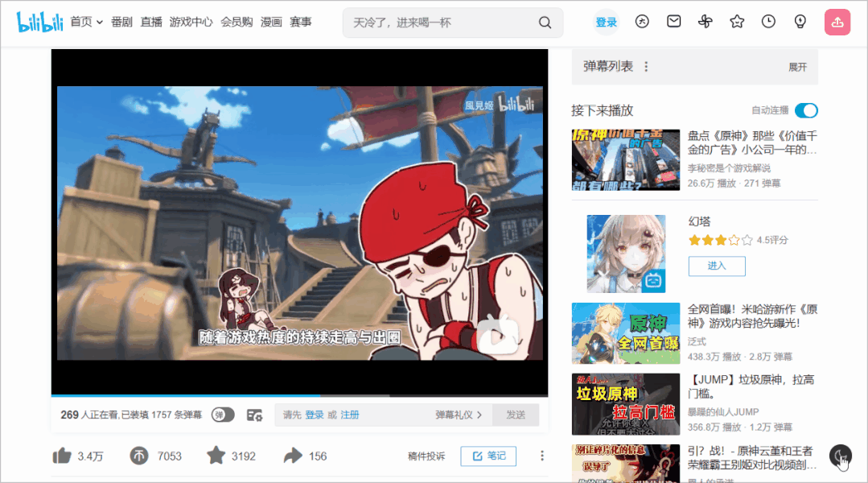This screenshot has width=868, height=483.
Task: Click 登录 link in danmaku box
Action: 314,415
